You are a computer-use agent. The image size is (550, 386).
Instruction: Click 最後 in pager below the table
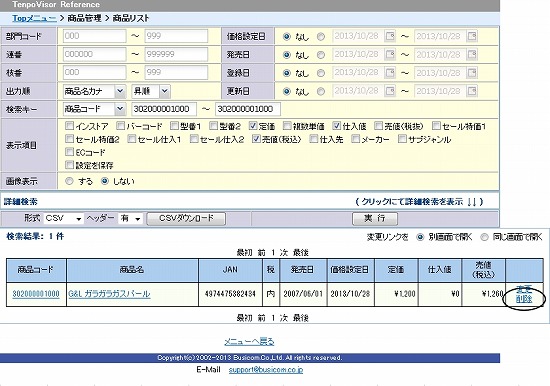click(x=301, y=318)
